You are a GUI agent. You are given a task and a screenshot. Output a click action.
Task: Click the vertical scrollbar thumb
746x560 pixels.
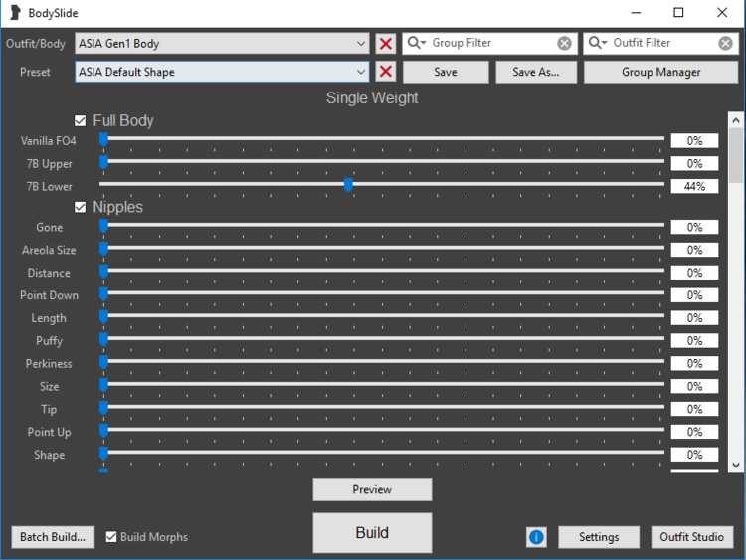(735, 155)
